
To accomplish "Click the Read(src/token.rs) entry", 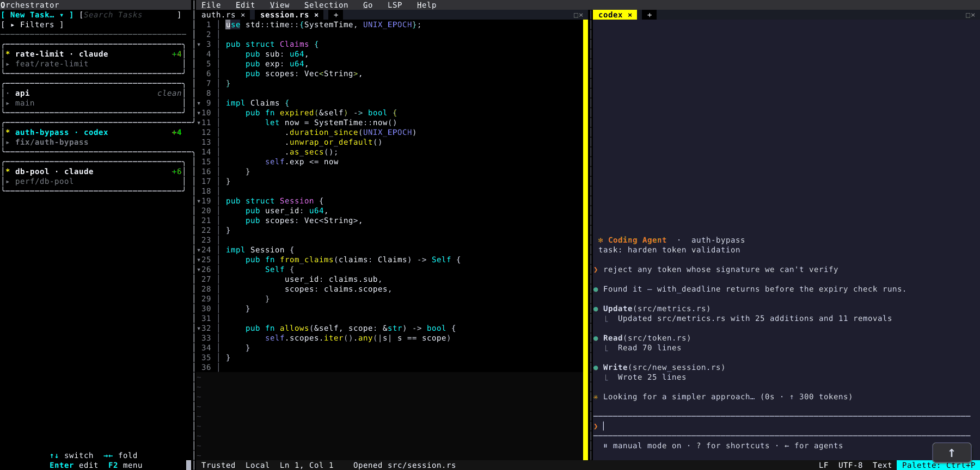I will (647, 338).
